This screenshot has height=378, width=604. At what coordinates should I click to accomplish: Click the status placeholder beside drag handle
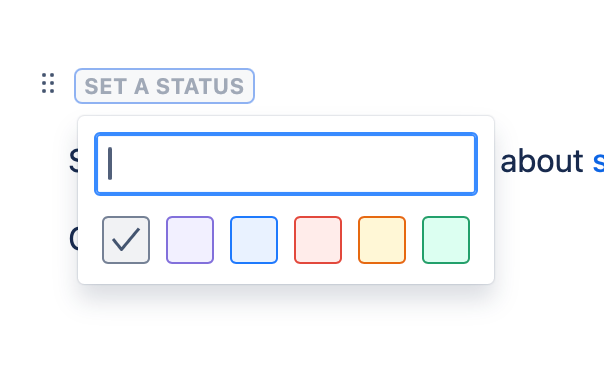pos(164,86)
